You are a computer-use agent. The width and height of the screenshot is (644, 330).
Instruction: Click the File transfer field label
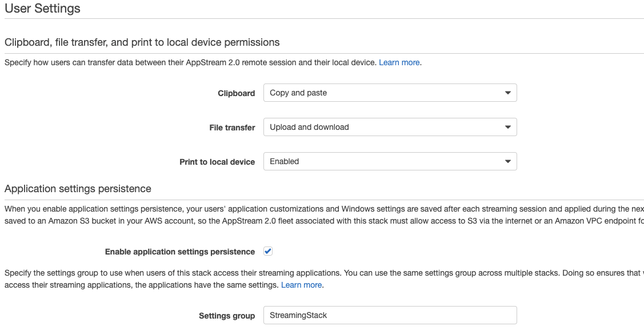[x=232, y=128]
